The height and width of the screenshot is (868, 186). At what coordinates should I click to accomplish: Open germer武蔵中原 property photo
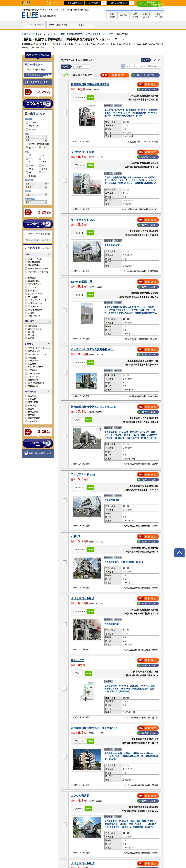87,313
